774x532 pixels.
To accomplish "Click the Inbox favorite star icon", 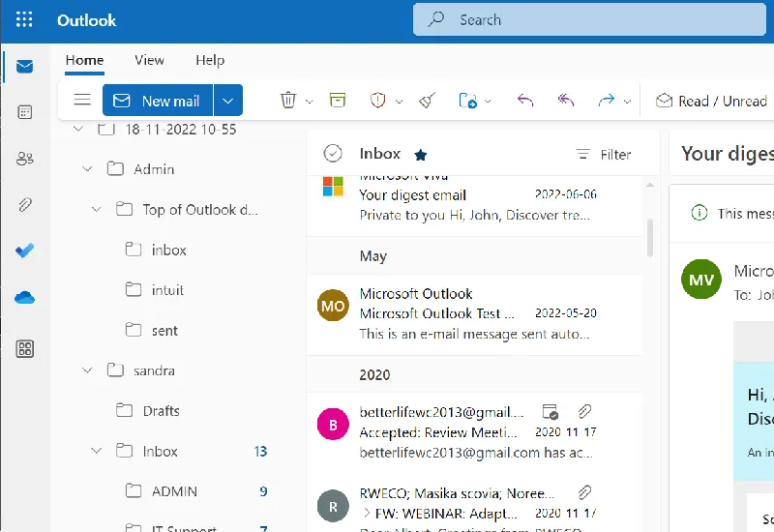I will click(x=421, y=155).
